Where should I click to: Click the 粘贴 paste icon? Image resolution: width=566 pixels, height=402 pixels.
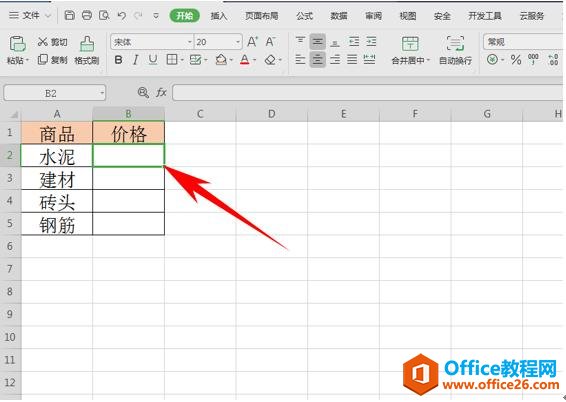[x=17, y=44]
